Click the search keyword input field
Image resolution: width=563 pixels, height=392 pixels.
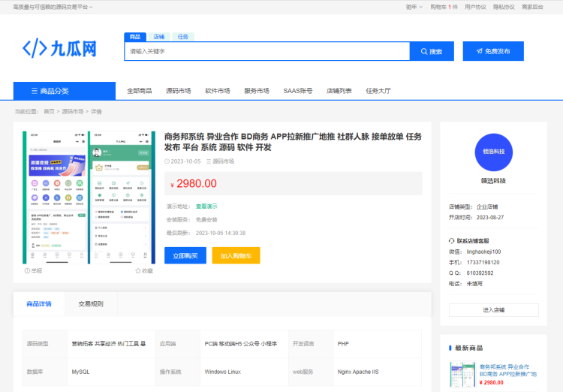click(x=266, y=51)
